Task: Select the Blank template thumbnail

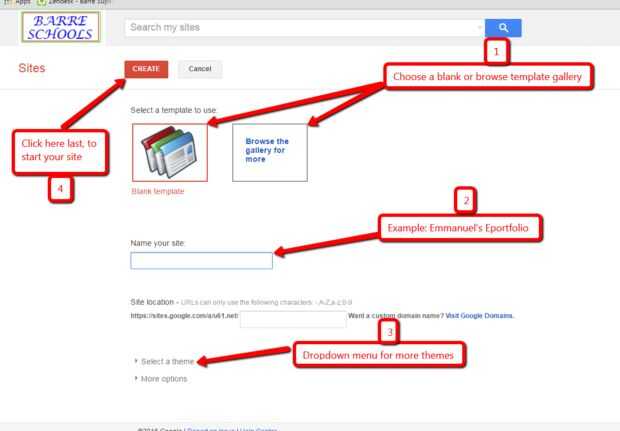Action: [170, 153]
